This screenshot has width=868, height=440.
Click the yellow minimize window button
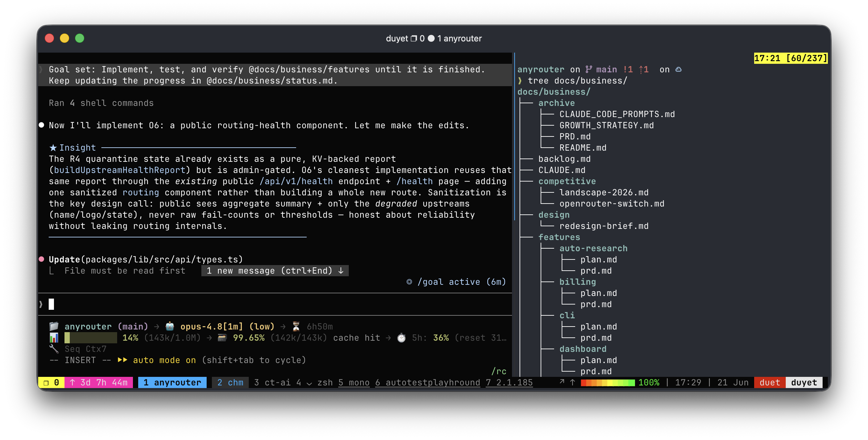pyautogui.click(x=64, y=38)
